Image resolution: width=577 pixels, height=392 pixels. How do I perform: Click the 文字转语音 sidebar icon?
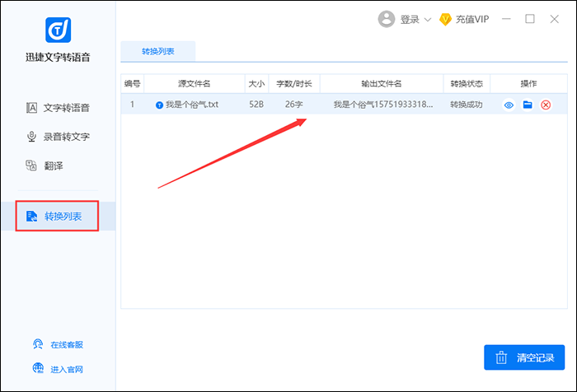[31, 108]
